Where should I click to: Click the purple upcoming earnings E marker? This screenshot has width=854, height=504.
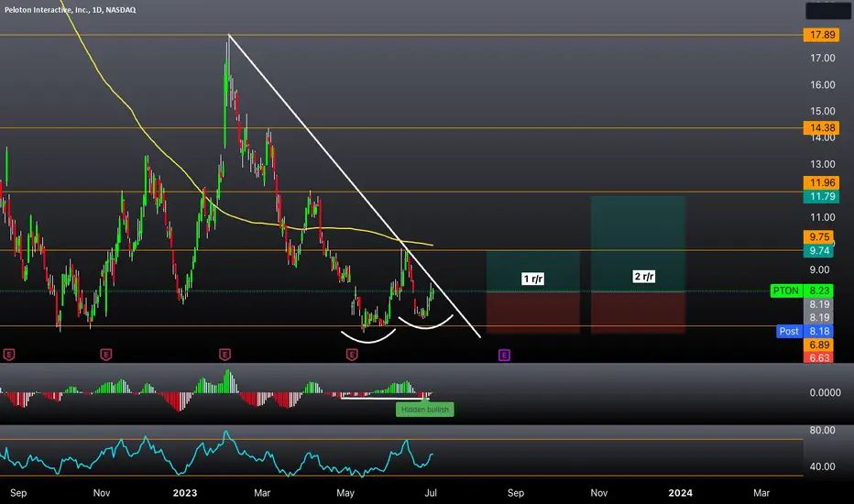(504, 356)
